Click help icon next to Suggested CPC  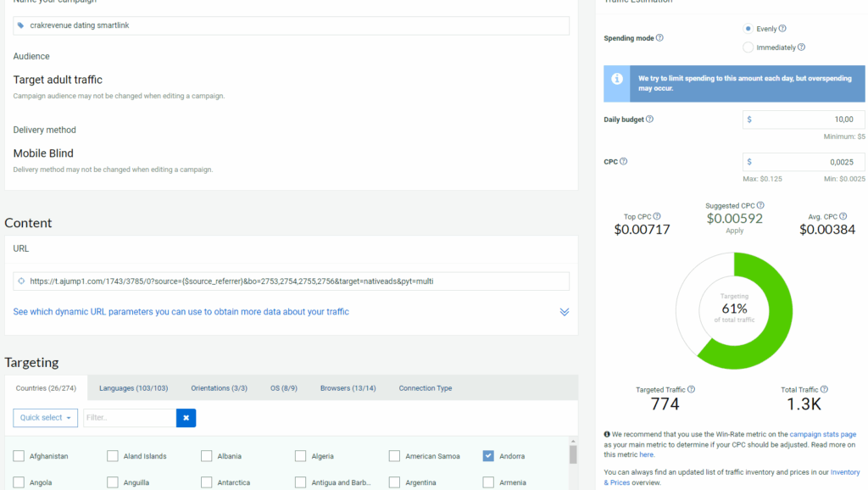760,205
